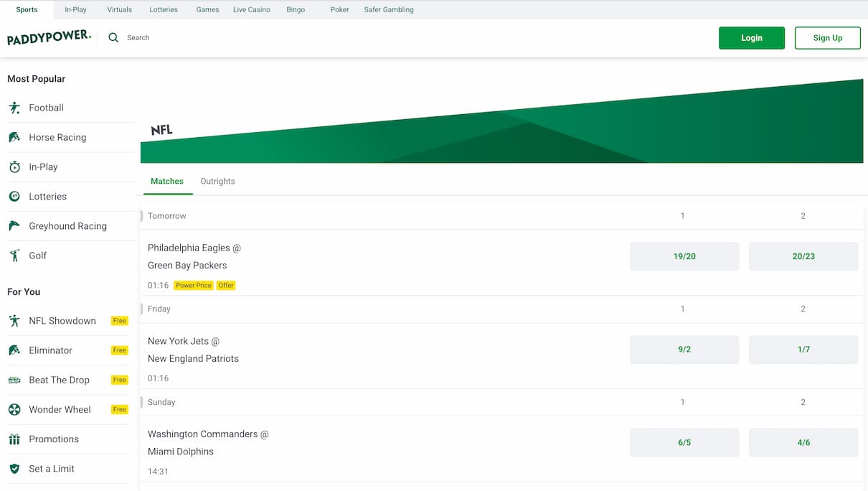Select the Football sidebar icon

pyautogui.click(x=14, y=107)
